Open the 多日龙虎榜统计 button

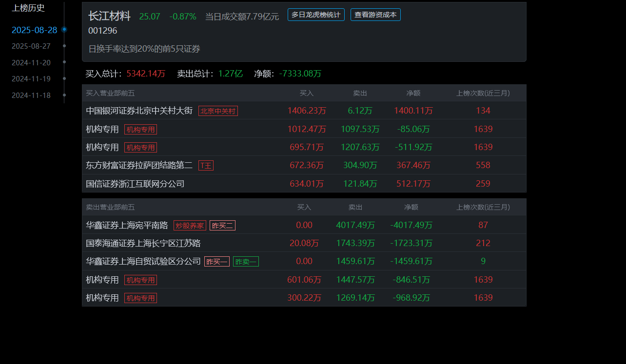(316, 15)
